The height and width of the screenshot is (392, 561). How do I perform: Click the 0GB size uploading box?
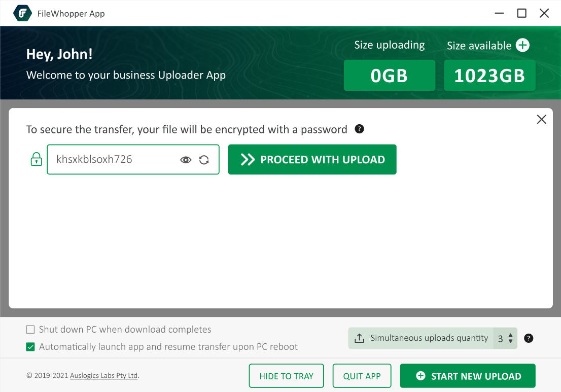click(389, 76)
